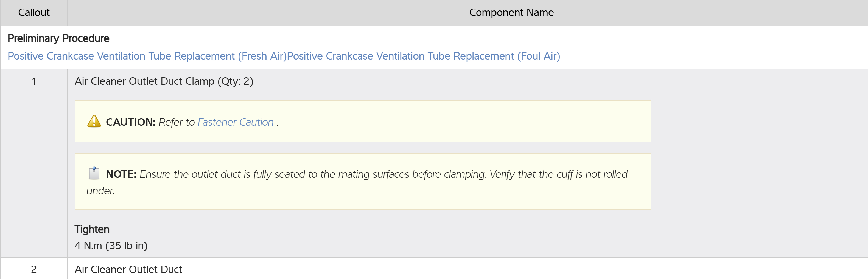Click callout number 2 cell

point(34,269)
